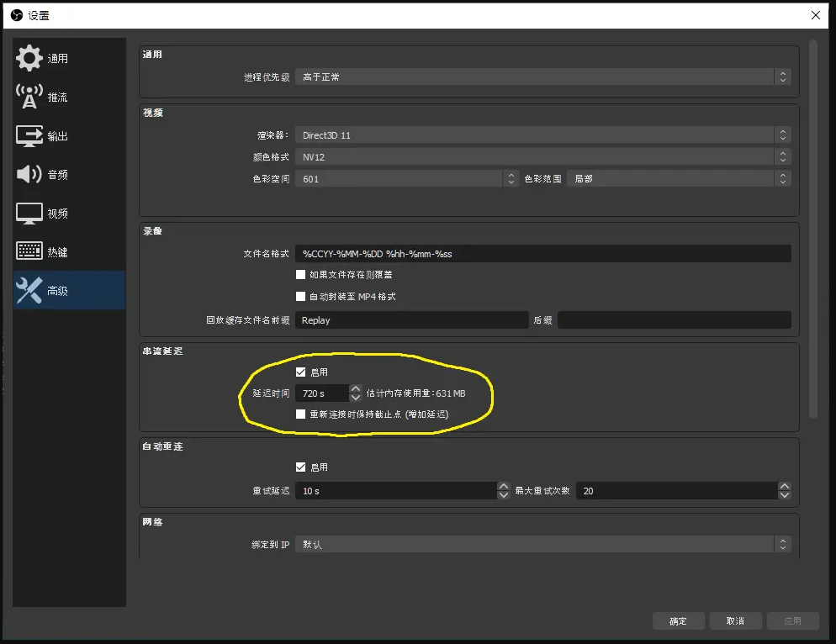Enable 如果文件存在则覆盖 option
Viewport: 836px width, 644px height.
tap(301, 274)
